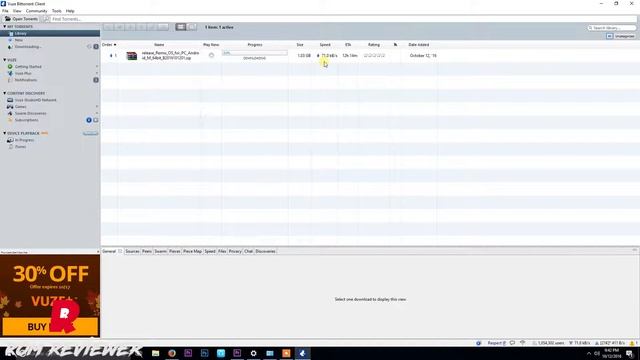This screenshot has height=360, width=640.
Task: Switch to the Peers details tab
Action: 147,251
